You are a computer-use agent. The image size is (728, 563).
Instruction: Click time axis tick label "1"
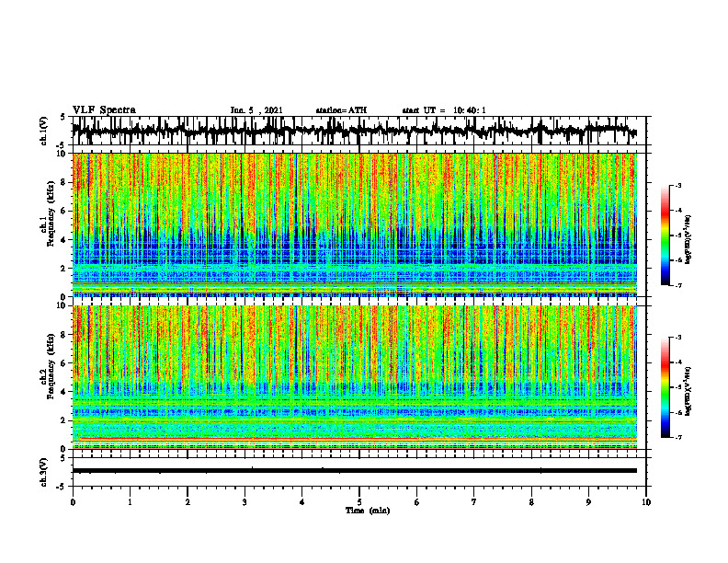130,502
